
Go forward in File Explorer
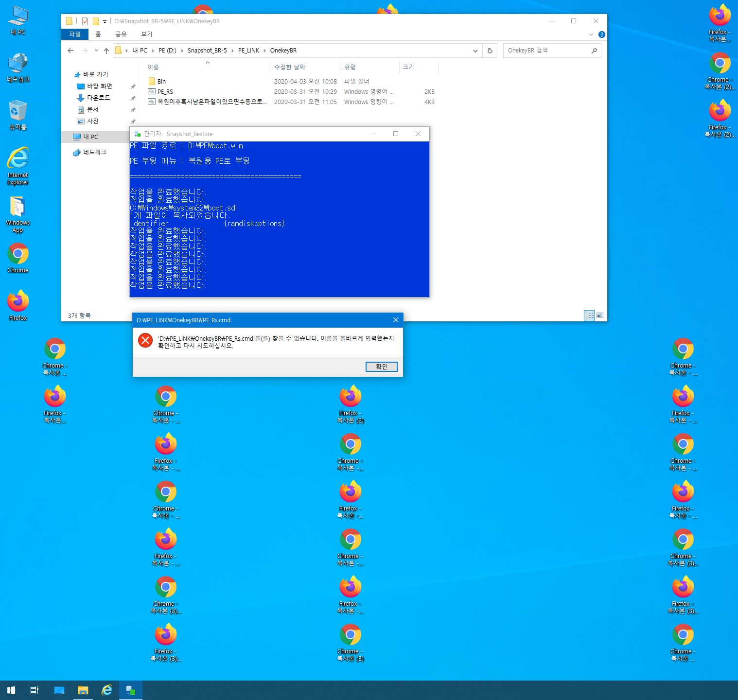[x=85, y=51]
